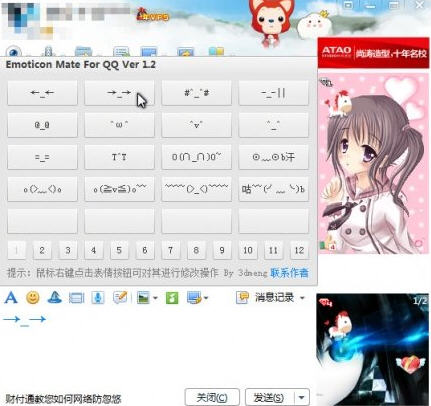
Task: Expand the send options dropdown arrow
Action: [x=302, y=397]
